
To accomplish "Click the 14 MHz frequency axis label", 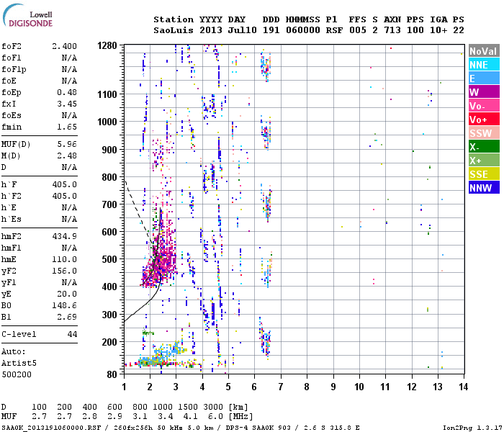I will tap(463, 387).
